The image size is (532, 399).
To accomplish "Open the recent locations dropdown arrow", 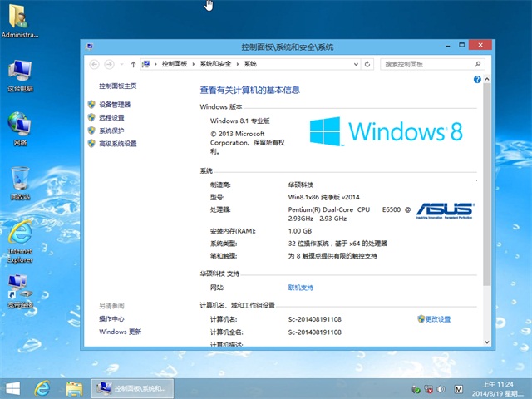I will 121,64.
